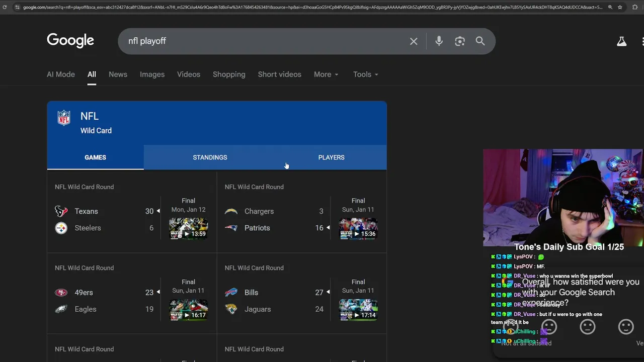
Task: Expand the More search filters dropdown
Action: 326,74
